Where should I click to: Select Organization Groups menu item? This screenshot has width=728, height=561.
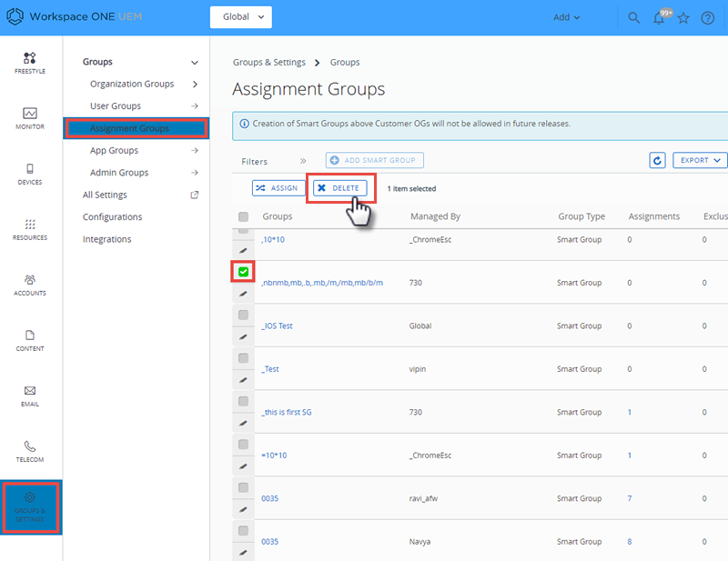coord(132,84)
